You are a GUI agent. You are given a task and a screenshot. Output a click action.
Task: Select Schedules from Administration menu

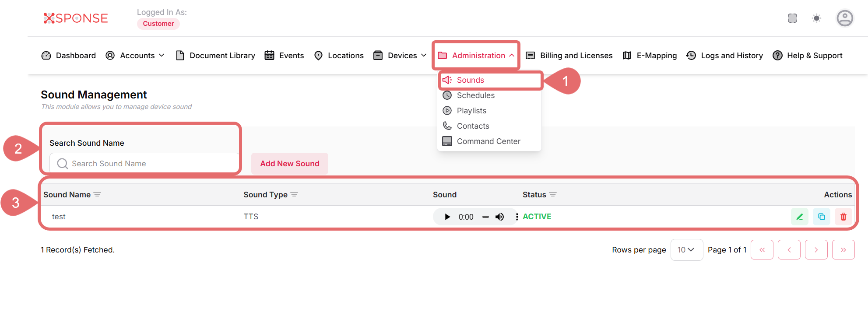point(475,95)
